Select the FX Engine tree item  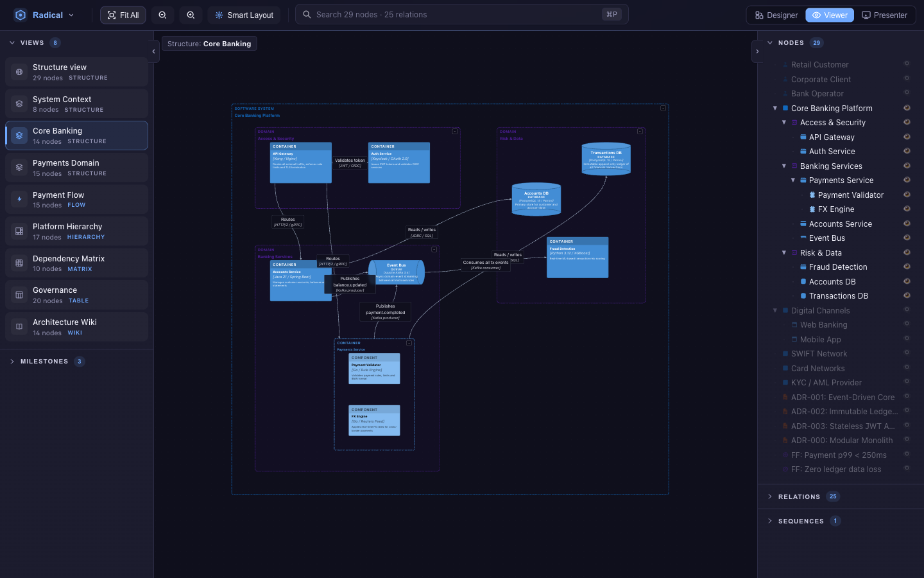point(835,209)
